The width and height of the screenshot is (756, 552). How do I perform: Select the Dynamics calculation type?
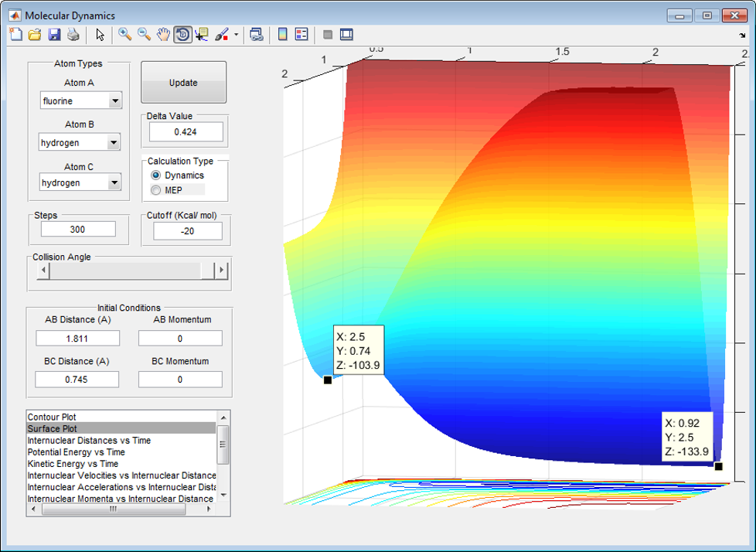(x=156, y=175)
